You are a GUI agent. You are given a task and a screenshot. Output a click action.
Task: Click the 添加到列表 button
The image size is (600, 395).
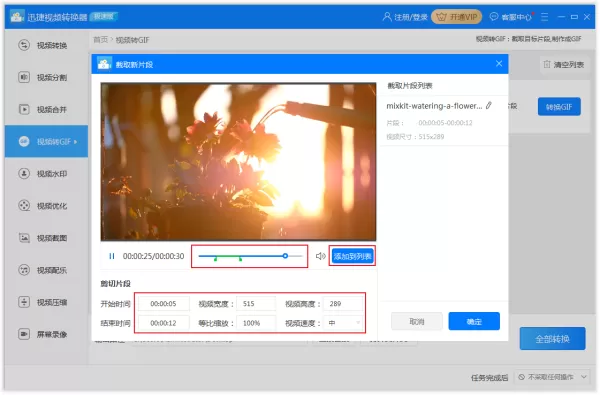coord(352,256)
